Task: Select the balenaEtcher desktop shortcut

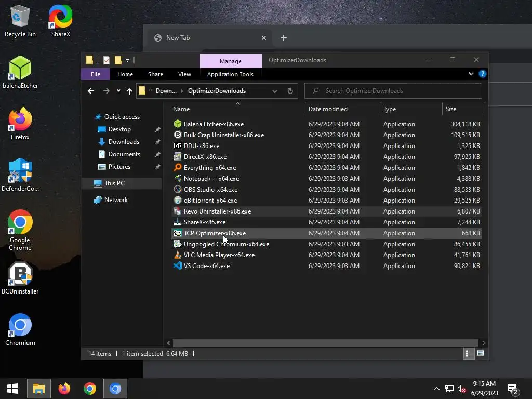Action: [x=20, y=72]
